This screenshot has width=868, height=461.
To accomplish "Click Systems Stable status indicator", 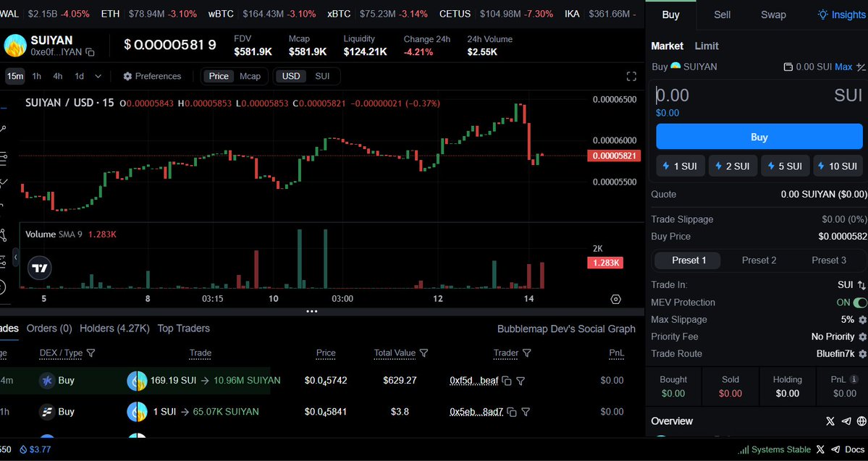I will pyautogui.click(x=775, y=449).
